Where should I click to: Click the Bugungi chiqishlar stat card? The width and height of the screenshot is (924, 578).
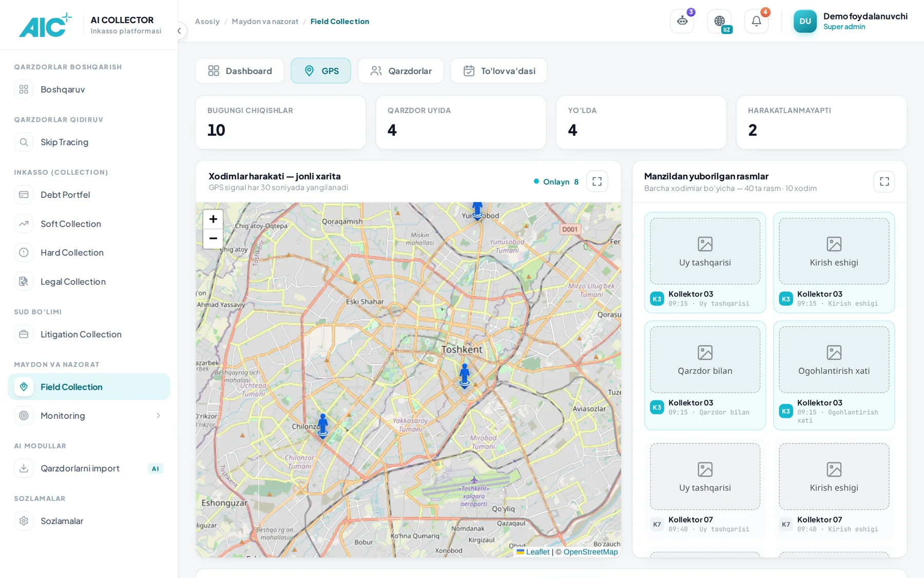[281, 122]
